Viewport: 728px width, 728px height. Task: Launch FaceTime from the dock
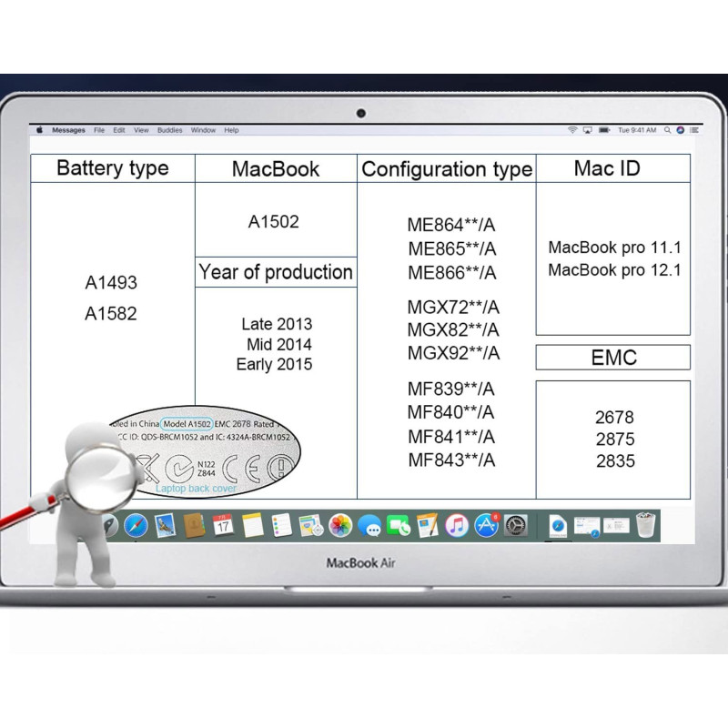399,526
